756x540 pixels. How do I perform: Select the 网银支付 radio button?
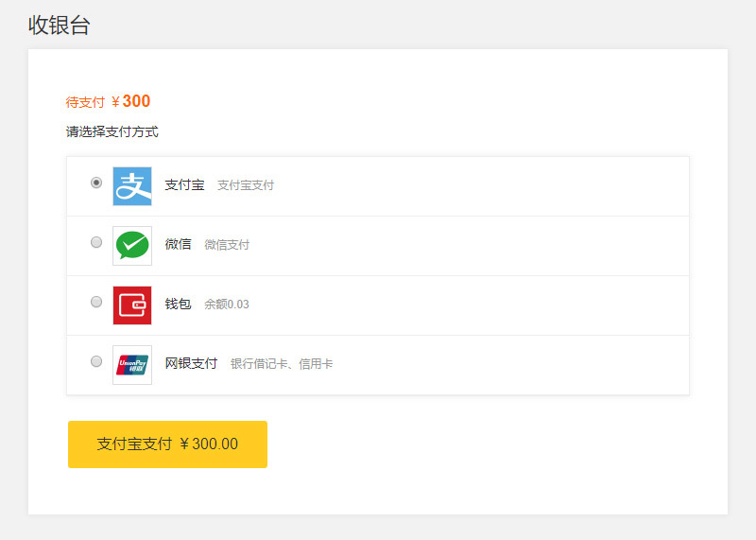pos(96,361)
